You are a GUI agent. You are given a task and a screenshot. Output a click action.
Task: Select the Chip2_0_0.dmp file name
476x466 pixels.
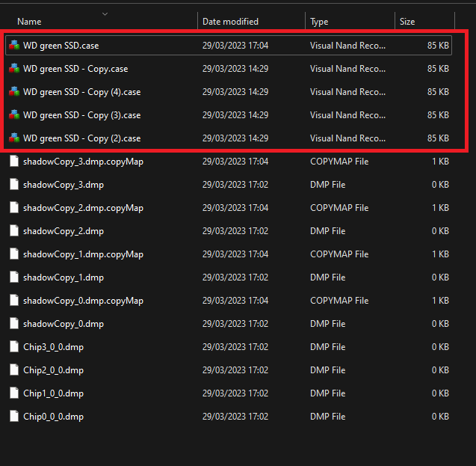(x=54, y=370)
